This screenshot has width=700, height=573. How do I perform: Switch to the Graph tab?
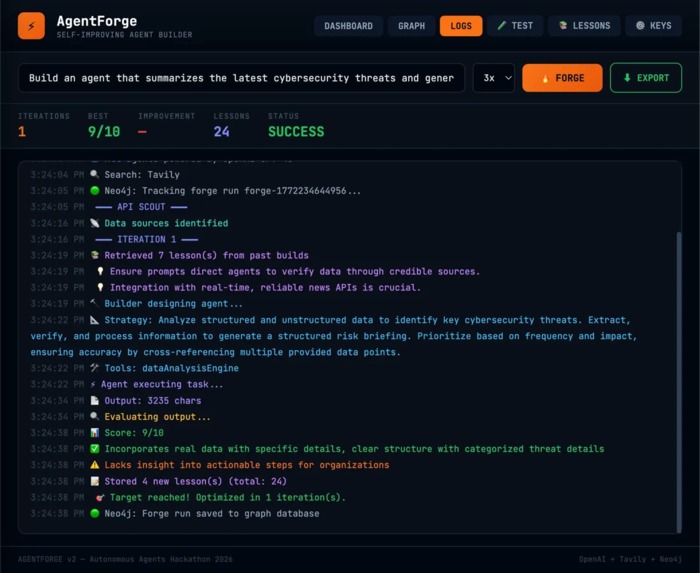(411, 26)
